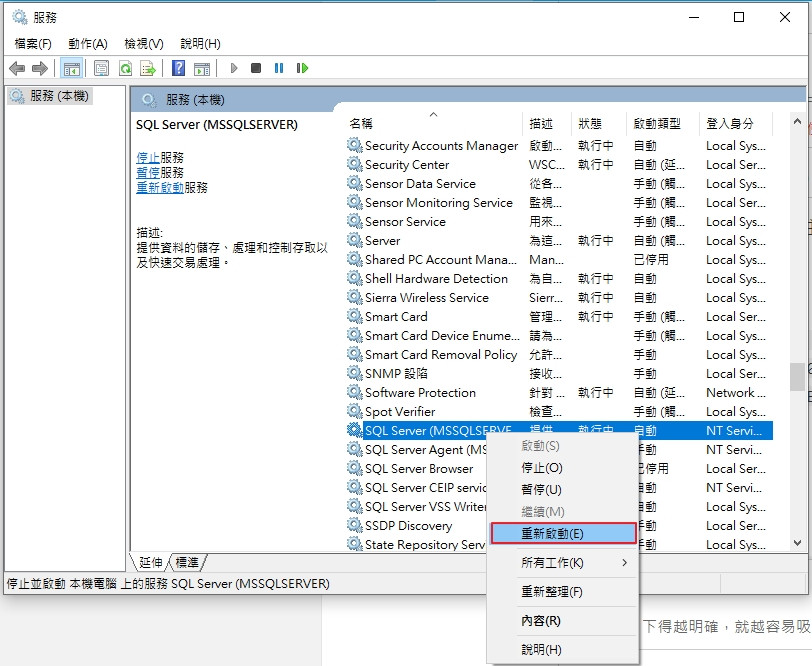Image resolution: width=812 pixels, height=666 pixels.
Task: Click gear icon of Sierra Wireless Service
Action: pyautogui.click(x=355, y=297)
